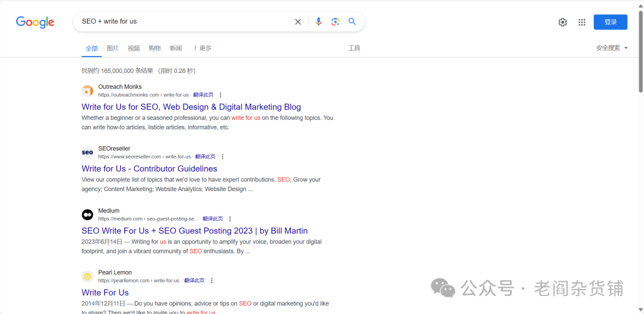The height and width of the screenshot is (314, 644).
Task: Click the 'Medium' site name
Action: [109, 211]
